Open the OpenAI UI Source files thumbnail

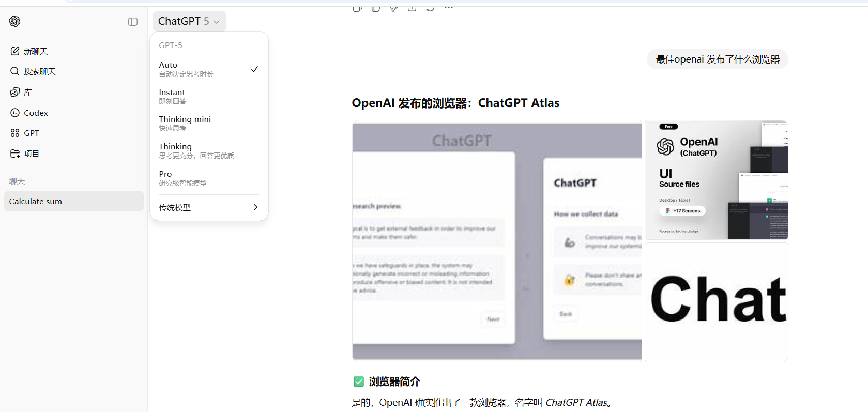tap(716, 180)
